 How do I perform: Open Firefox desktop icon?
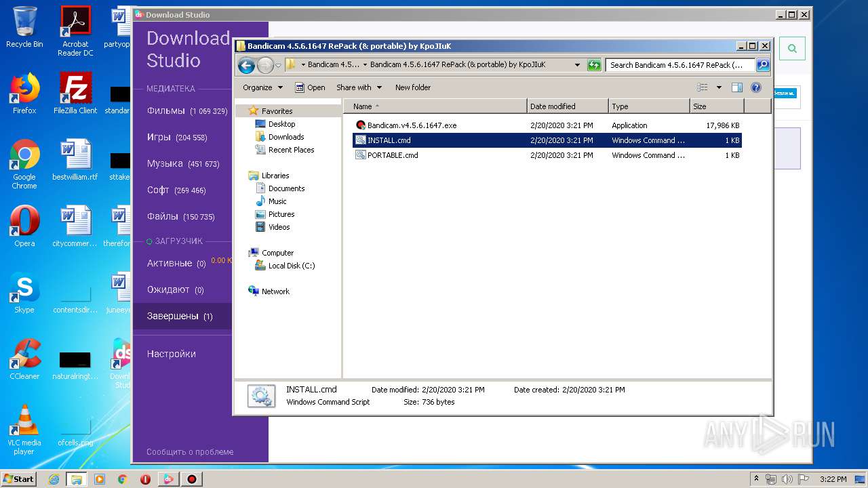coord(24,94)
